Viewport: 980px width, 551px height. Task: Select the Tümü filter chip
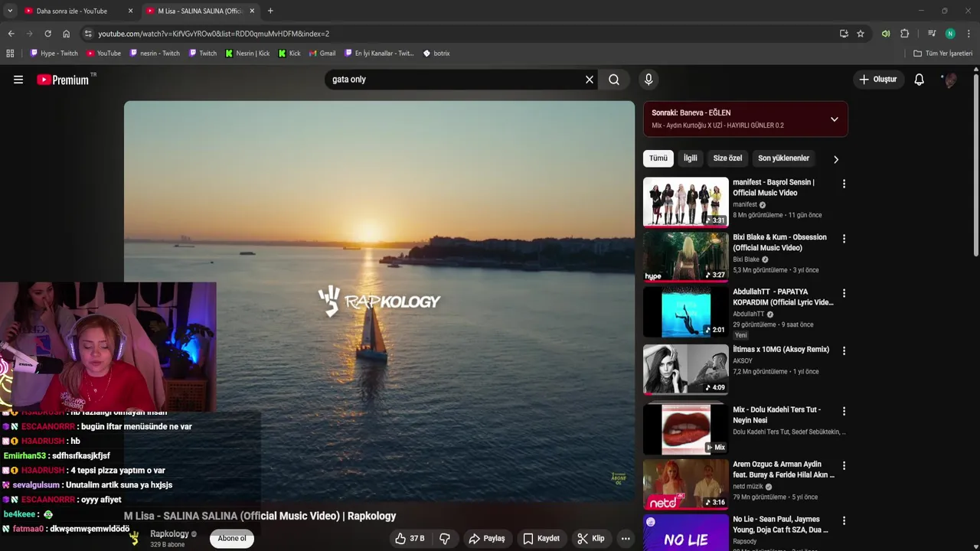[x=658, y=158]
